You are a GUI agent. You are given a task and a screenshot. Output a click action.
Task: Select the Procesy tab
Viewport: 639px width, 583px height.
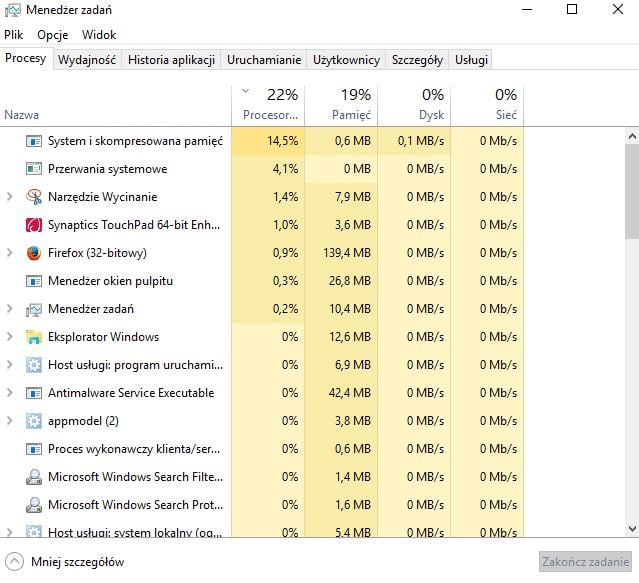click(x=26, y=59)
